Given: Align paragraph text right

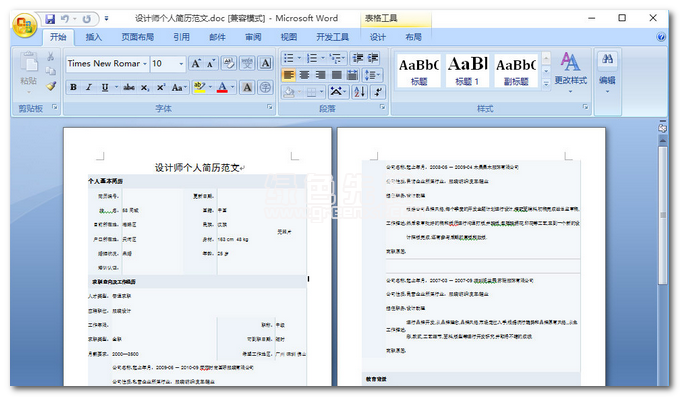Looking at the screenshot, I should point(320,75).
